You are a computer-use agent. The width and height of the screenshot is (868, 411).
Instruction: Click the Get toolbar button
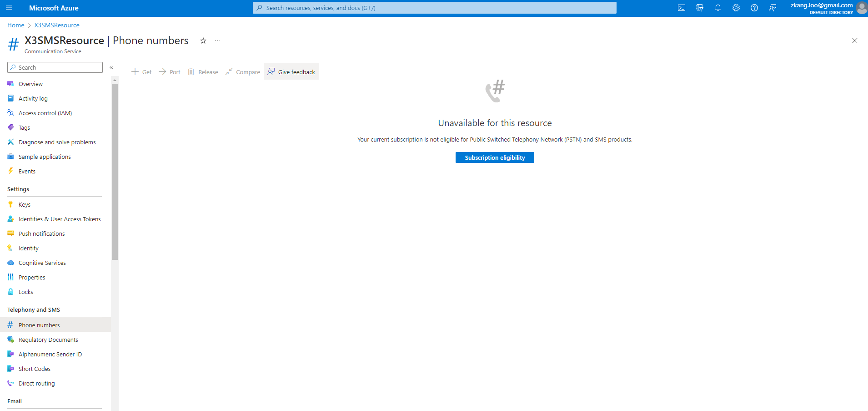(x=141, y=72)
